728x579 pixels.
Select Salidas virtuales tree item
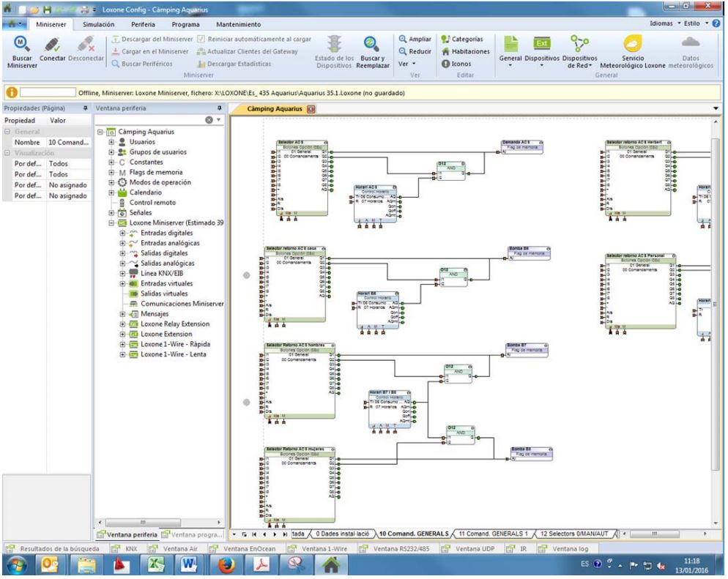click(x=164, y=294)
